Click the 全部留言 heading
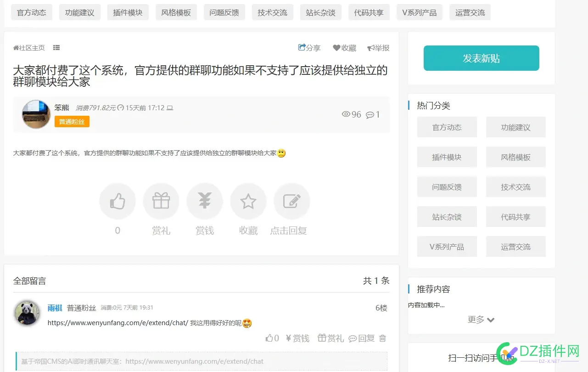The image size is (588, 372). 29,281
